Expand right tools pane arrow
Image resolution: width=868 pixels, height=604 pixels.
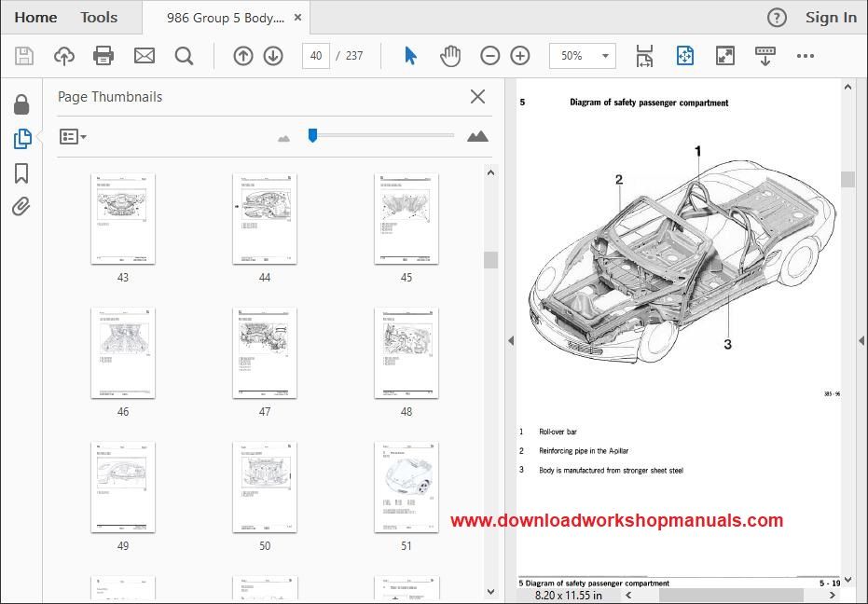point(861,341)
